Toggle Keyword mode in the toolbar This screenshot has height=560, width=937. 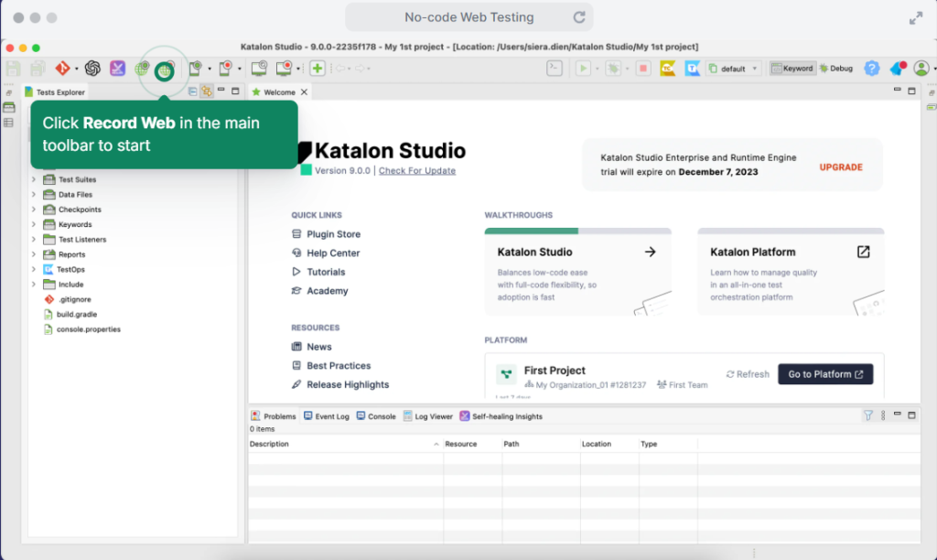pyautogui.click(x=792, y=68)
